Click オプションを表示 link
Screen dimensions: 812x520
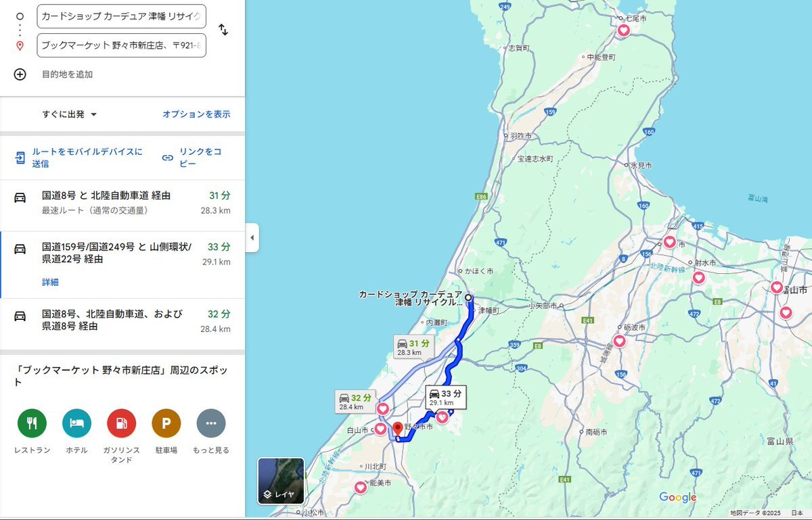point(196,114)
